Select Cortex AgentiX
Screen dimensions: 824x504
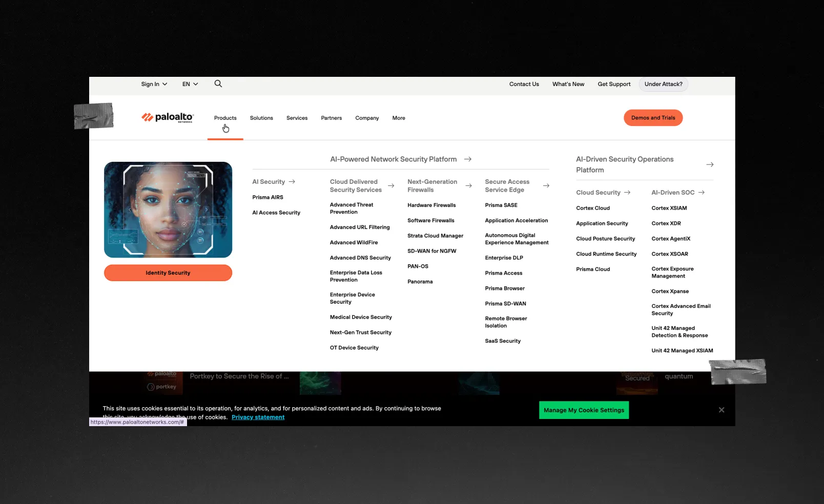click(671, 239)
